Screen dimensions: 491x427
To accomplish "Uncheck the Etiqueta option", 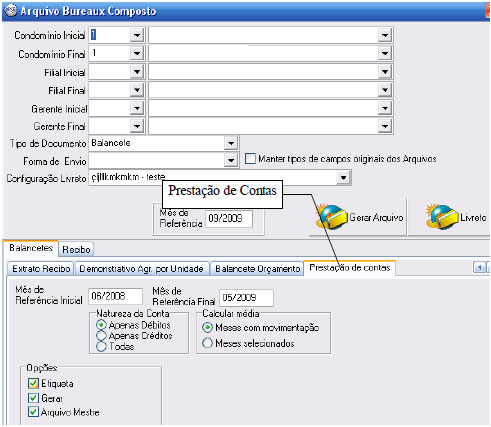I will point(33,383).
